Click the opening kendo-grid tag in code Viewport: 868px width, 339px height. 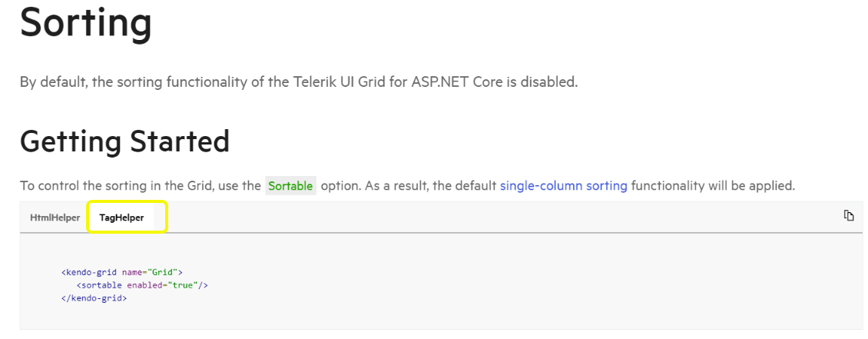(89, 271)
